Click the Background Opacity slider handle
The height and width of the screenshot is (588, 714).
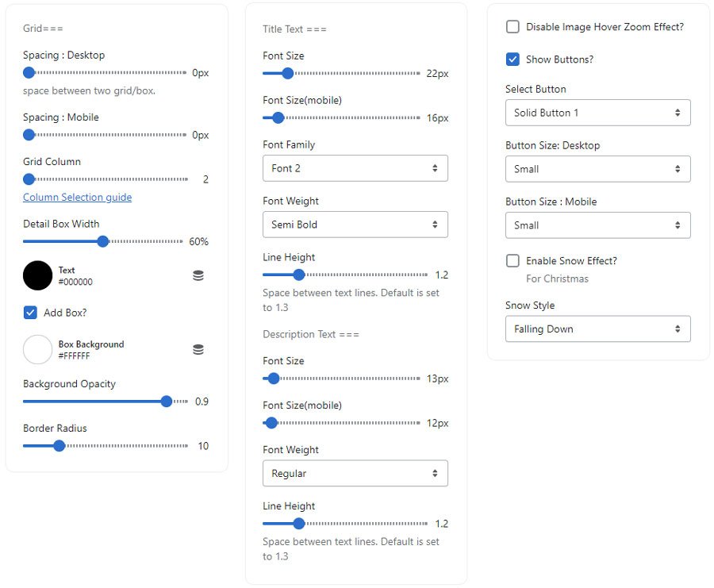click(x=167, y=402)
